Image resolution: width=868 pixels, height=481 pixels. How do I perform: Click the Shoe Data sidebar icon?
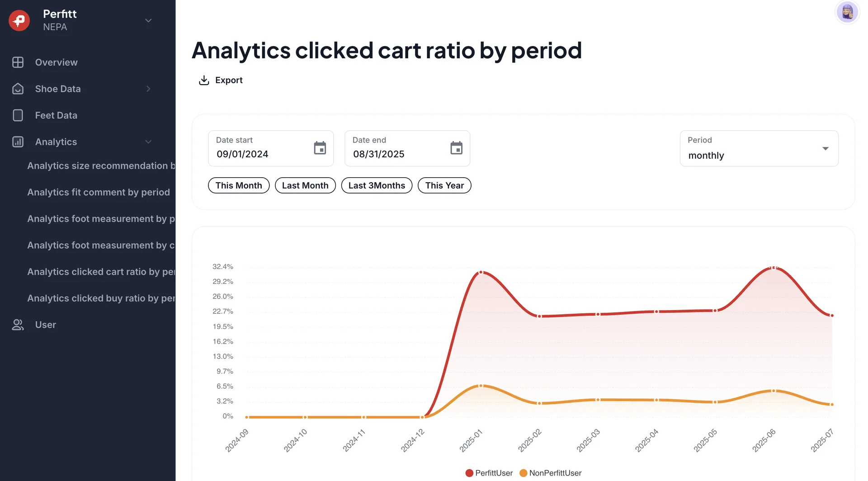(x=18, y=89)
